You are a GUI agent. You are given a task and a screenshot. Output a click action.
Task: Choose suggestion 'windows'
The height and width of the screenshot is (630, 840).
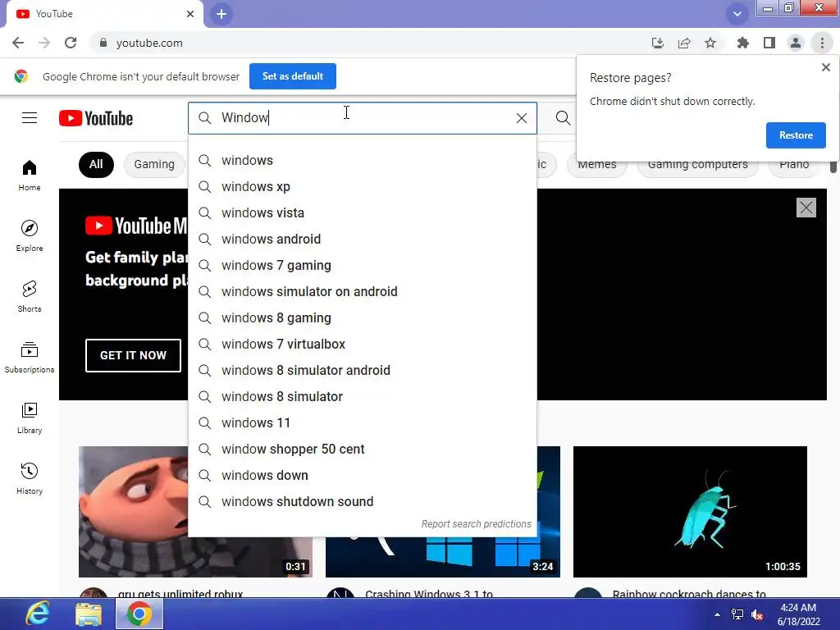(x=362, y=160)
